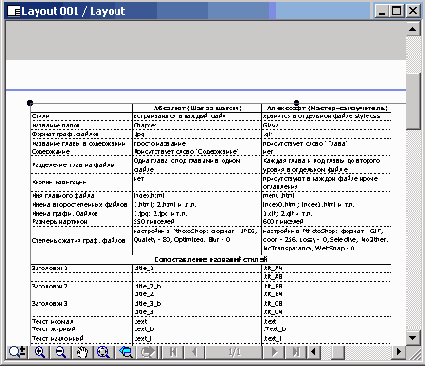
Task: Click the window resize grip corner
Action: point(414,353)
